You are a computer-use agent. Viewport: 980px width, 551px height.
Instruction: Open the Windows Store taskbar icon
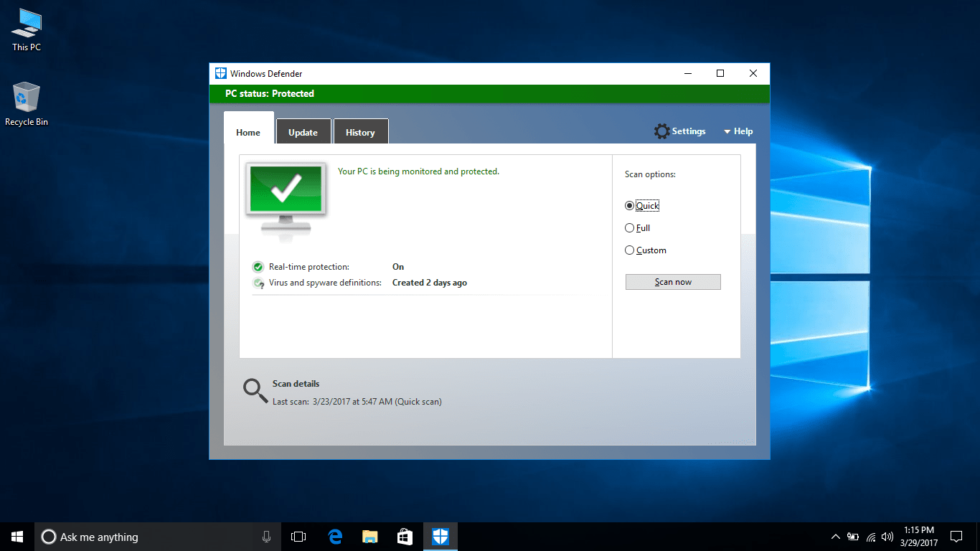point(405,537)
